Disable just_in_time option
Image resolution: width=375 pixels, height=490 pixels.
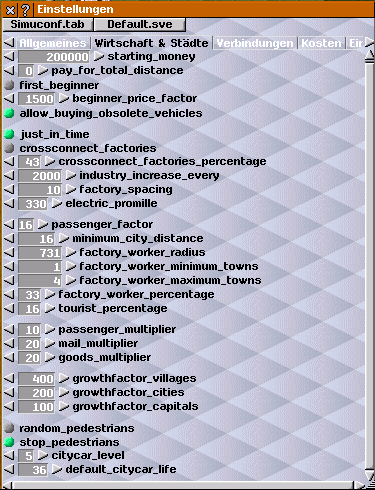9,134
